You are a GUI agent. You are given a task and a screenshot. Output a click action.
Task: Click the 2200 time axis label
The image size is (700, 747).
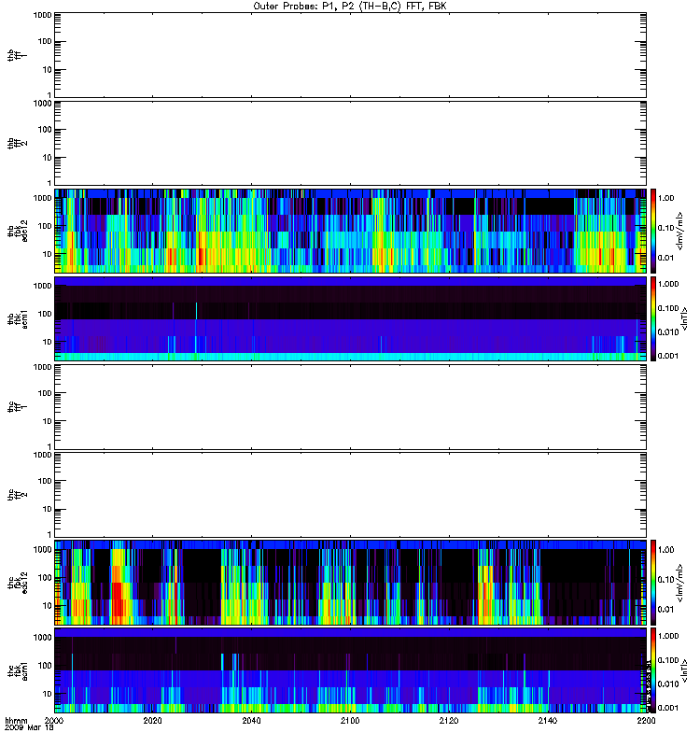[646, 721]
